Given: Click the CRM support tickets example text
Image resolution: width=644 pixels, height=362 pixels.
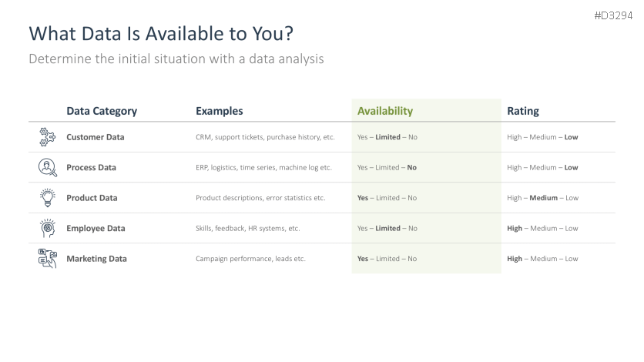Looking at the screenshot, I should tap(265, 137).
